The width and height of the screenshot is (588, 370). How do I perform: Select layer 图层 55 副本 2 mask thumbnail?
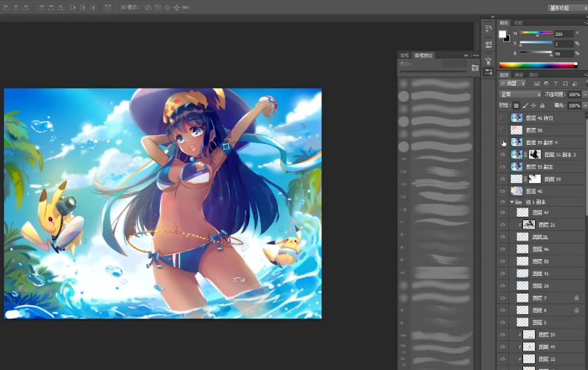coord(534,154)
